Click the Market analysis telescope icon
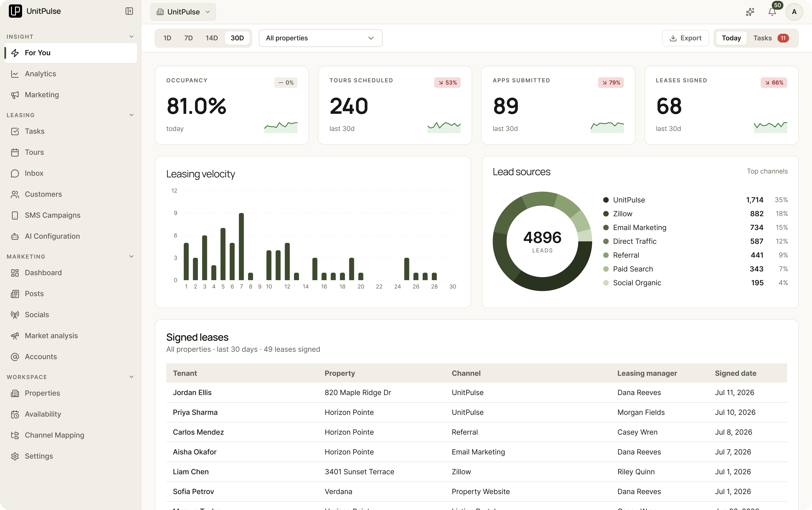Viewport: 812px width, 510px height. 15,336
